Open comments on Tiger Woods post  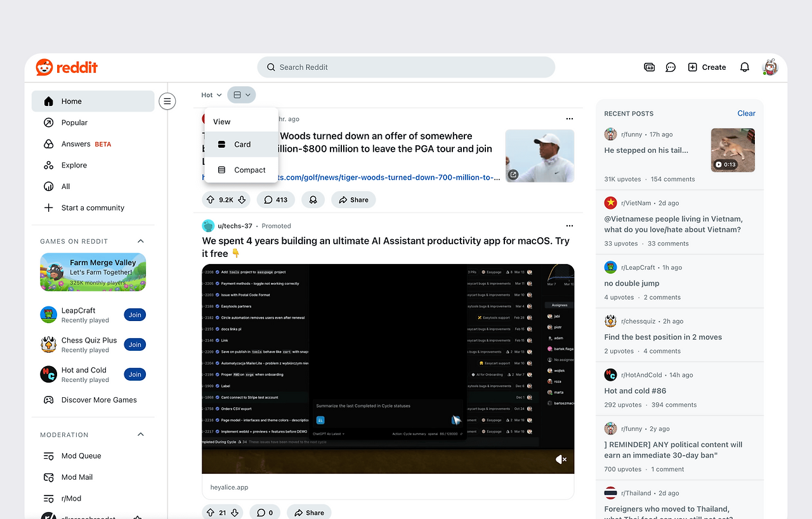click(276, 200)
